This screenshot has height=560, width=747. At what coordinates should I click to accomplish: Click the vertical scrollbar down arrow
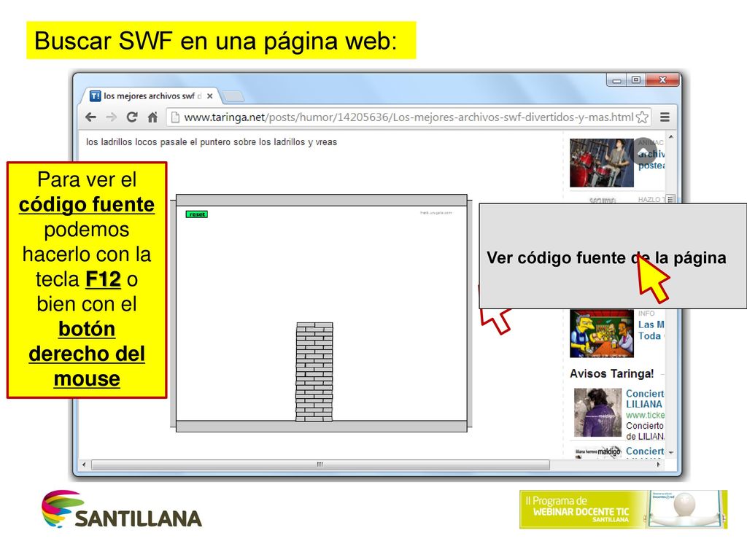point(671,452)
